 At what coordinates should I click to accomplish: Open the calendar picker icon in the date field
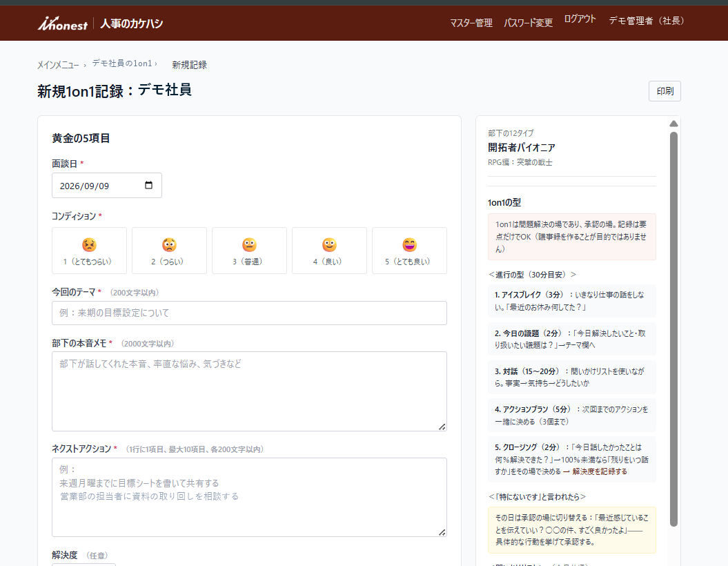coord(148,185)
